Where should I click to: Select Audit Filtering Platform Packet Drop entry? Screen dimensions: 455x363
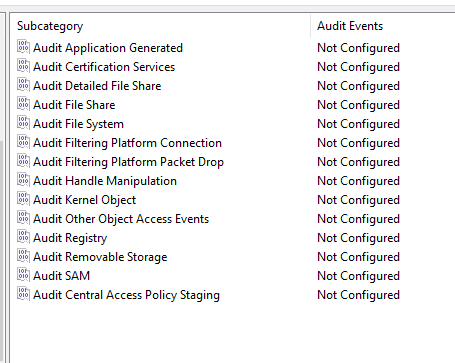click(128, 162)
